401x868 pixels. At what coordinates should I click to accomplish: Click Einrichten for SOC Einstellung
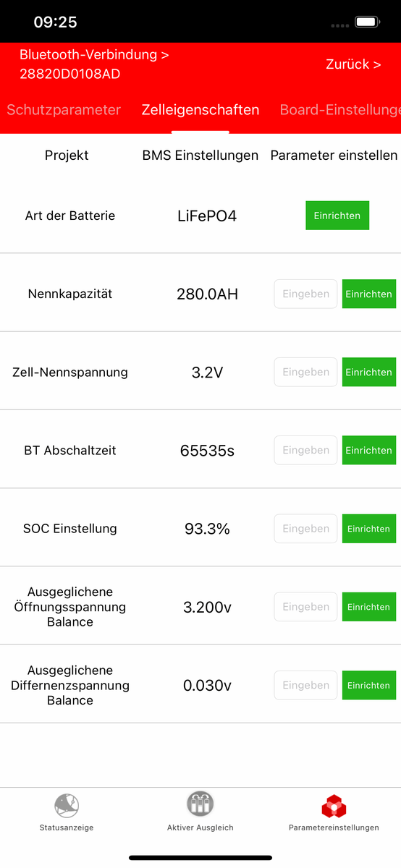click(x=369, y=529)
